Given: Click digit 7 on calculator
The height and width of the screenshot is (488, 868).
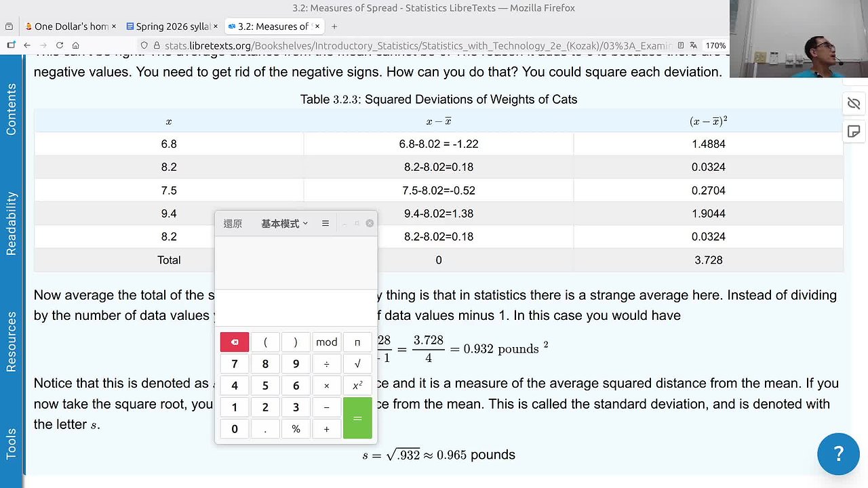Looking at the screenshot, I should pos(235,364).
